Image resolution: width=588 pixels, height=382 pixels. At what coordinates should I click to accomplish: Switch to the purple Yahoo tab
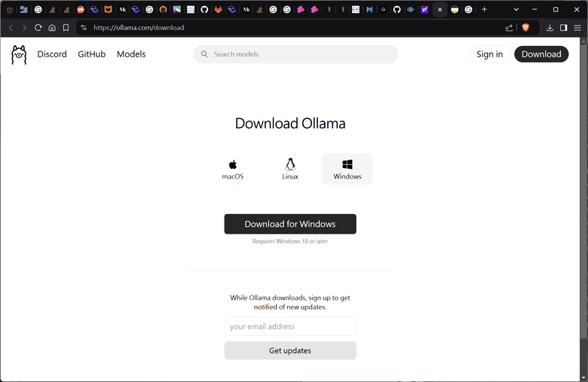pyautogui.click(x=424, y=10)
